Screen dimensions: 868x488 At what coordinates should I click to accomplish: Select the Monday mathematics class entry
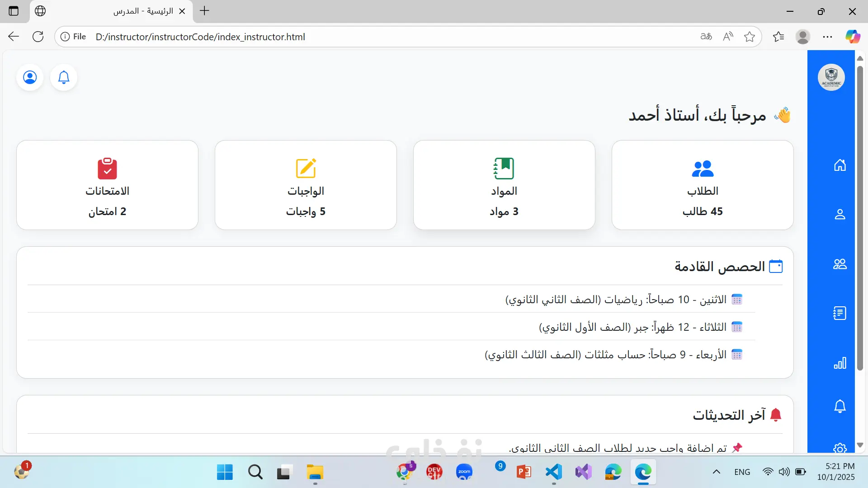pyautogui.click(x=623, y=300)
